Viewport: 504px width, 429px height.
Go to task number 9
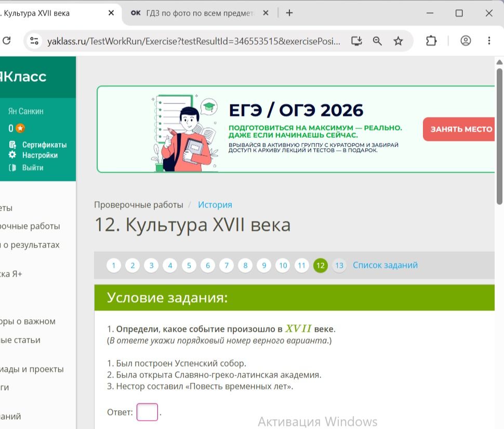pyautogui.click(x=264, y=266)
